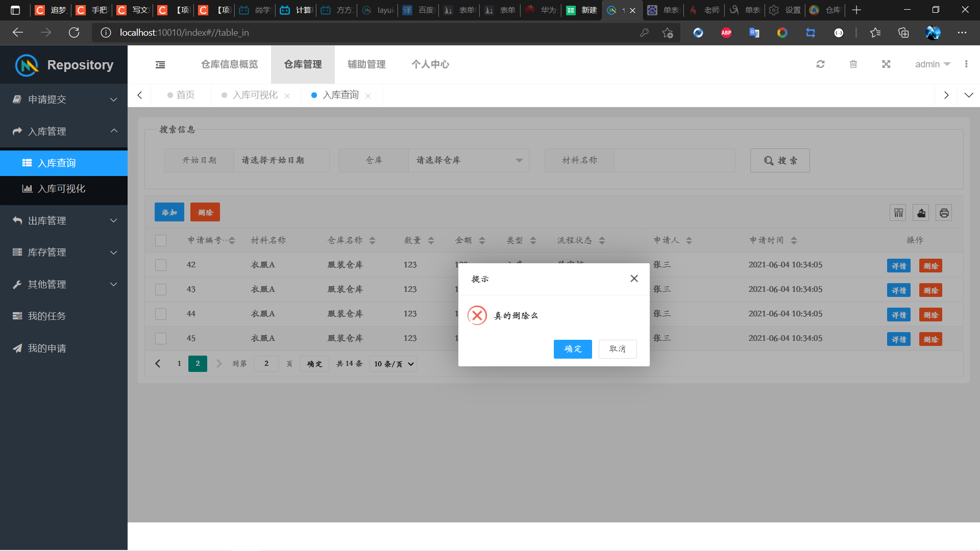Toggle fullscreen with the expand icon
The width and height of the screenshot is (980, 551).
click(886, 64)
